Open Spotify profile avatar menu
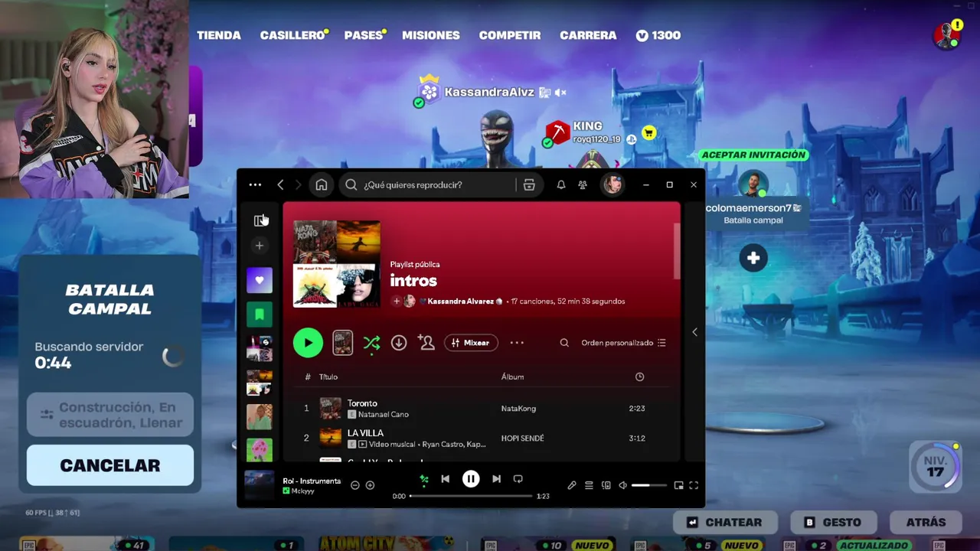The image size is (980, 551). tap(612, 185)
